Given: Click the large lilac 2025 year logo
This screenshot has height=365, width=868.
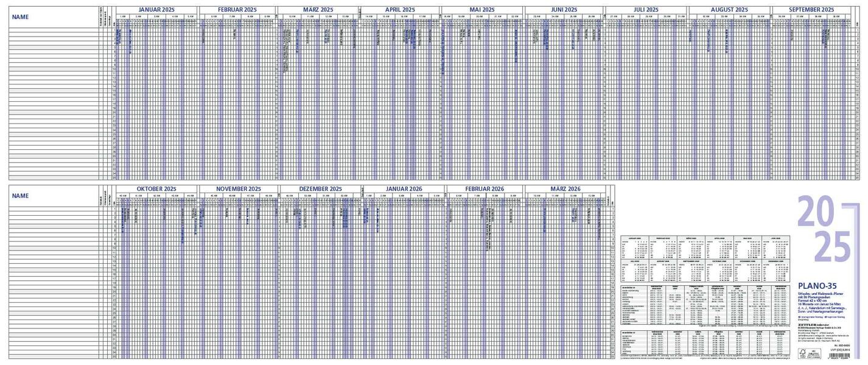Looking at the screenshot, I should [824, 229].
